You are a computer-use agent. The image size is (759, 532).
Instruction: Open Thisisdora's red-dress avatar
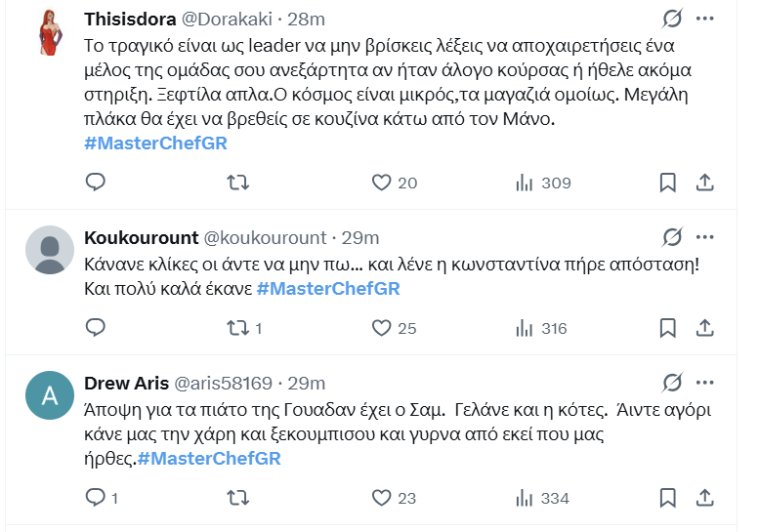pyautogui.click(x=49, y=32)
